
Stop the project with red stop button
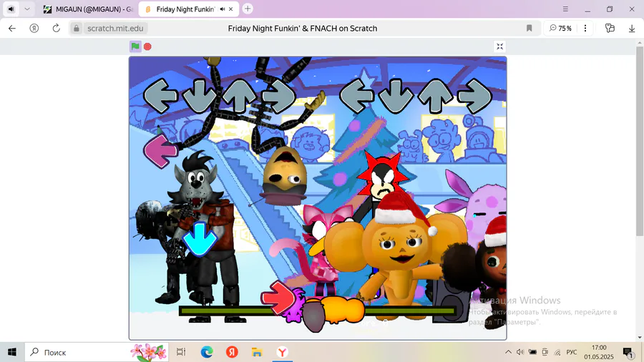click(147, 47)
